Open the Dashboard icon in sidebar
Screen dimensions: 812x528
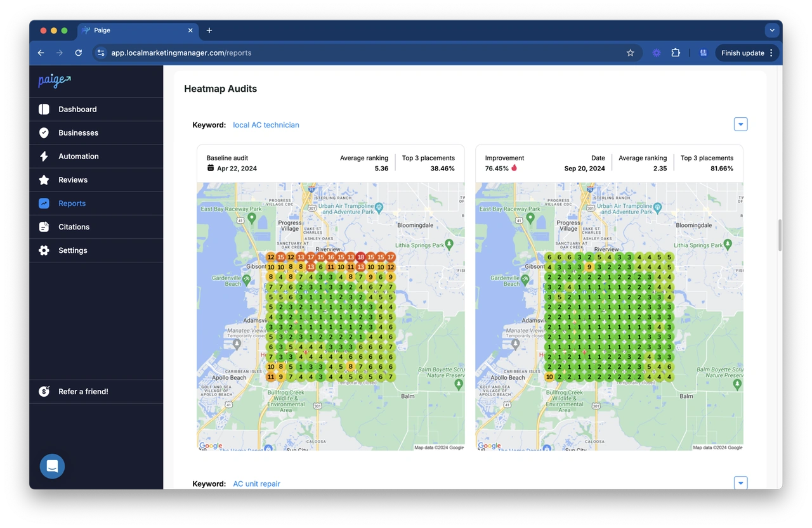(44, 109)
